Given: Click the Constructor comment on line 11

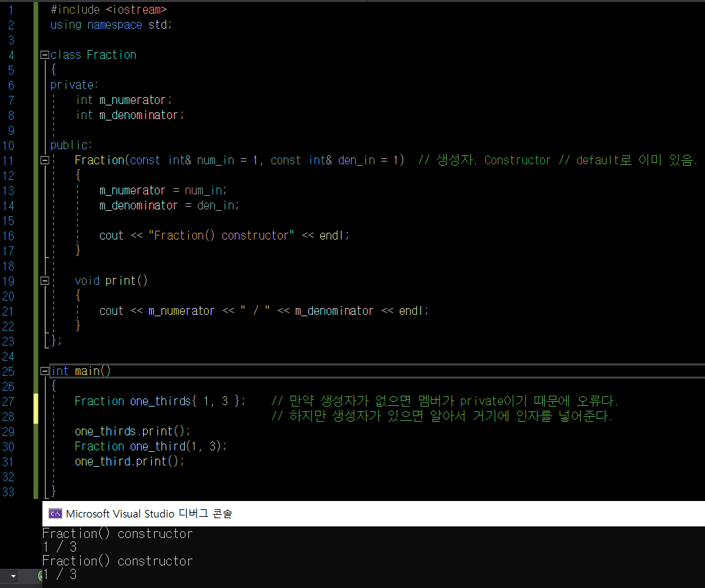Looking at the screenshot, I should click(x=558, y=160).
